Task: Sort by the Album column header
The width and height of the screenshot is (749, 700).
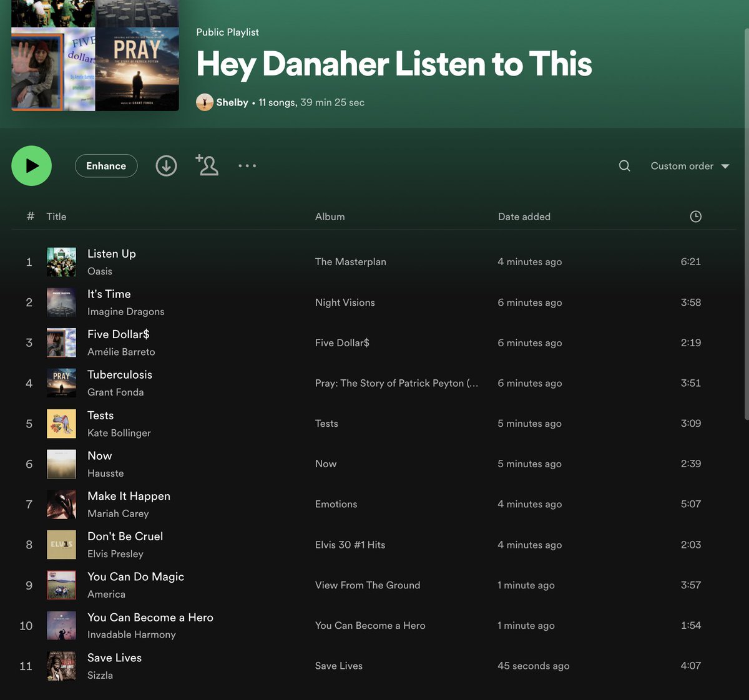Action: [330, 216]
